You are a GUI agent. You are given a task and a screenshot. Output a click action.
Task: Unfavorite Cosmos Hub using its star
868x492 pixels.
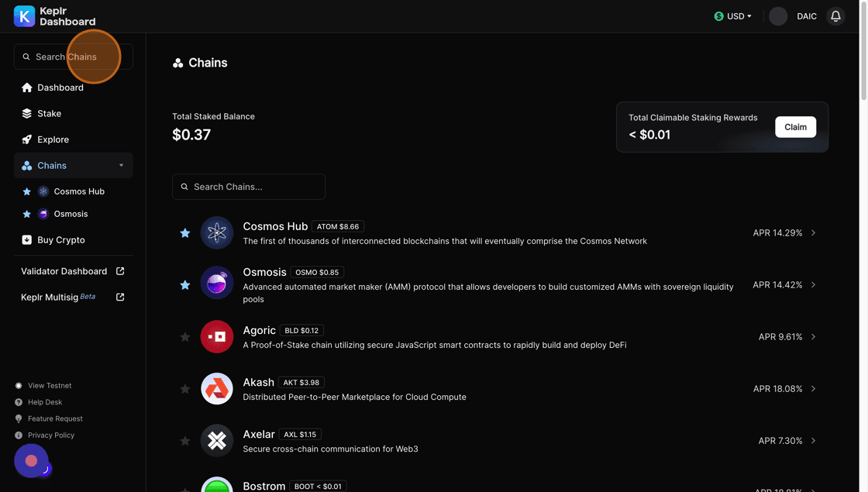[185, 233]
